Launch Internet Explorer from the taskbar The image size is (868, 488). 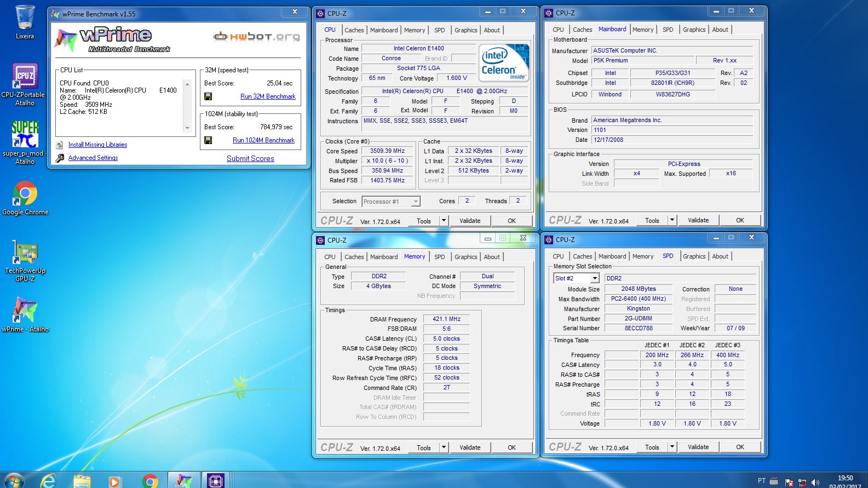pyautogui.click(x=49, y=481)
